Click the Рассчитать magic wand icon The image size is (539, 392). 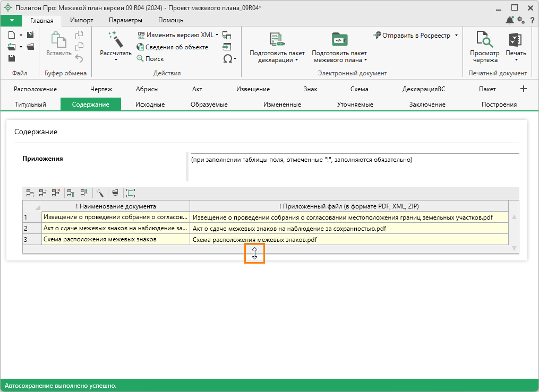click(115, 40)
